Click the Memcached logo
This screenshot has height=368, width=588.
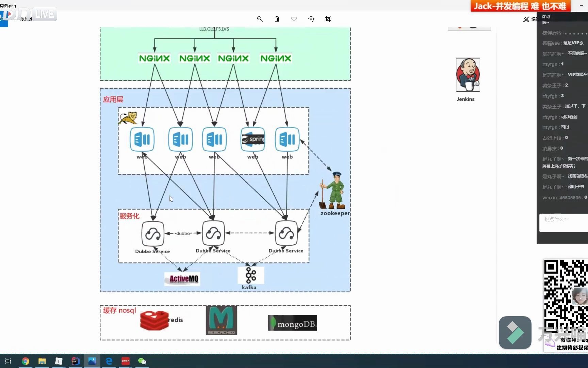(x=222, y=321)
